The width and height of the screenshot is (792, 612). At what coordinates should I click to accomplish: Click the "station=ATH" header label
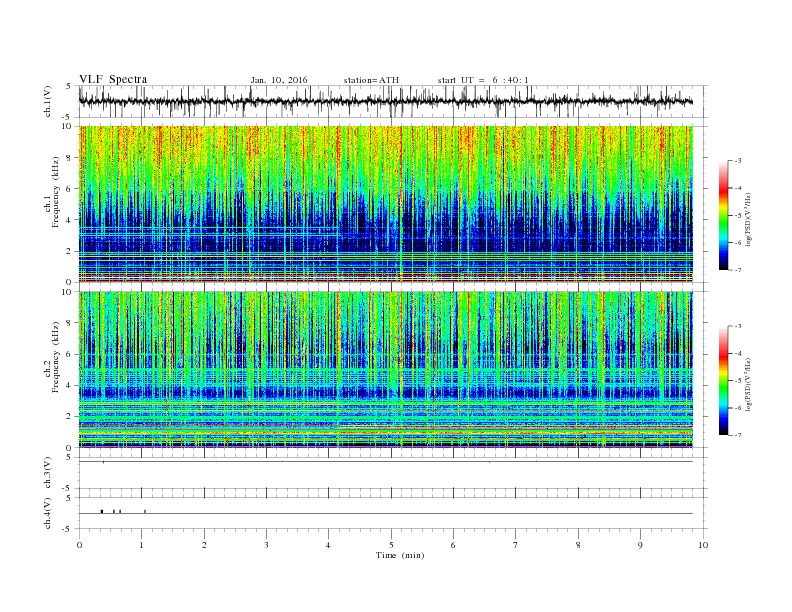point(371,80)
